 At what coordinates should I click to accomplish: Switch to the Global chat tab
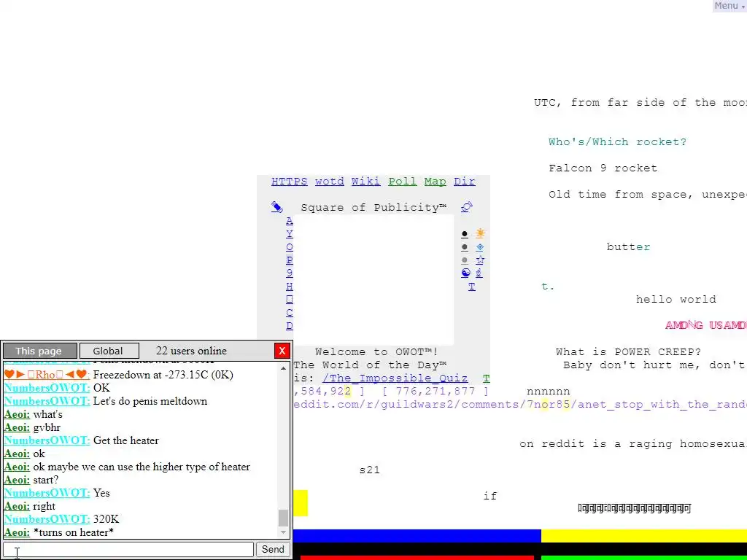pyautogui.click(x=109, y=351)
